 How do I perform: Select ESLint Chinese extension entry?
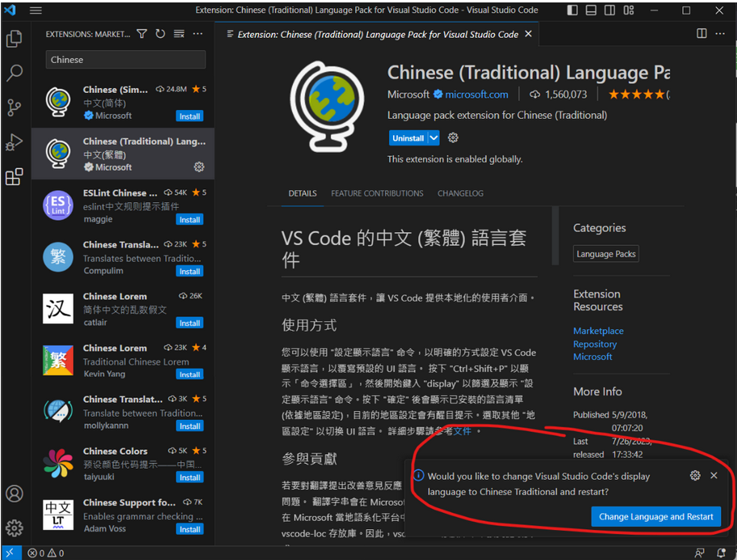[x=123, y=205]
